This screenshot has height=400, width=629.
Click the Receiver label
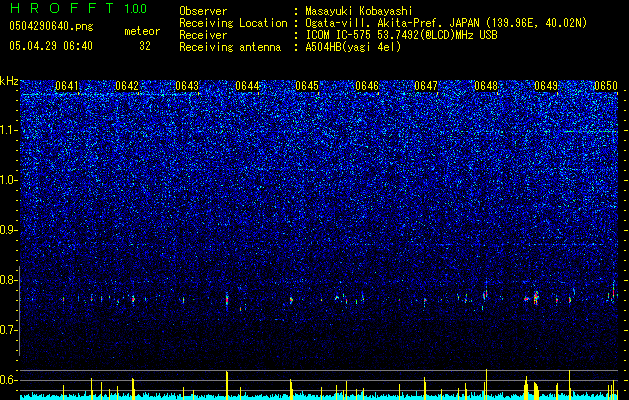click(203, 35)
